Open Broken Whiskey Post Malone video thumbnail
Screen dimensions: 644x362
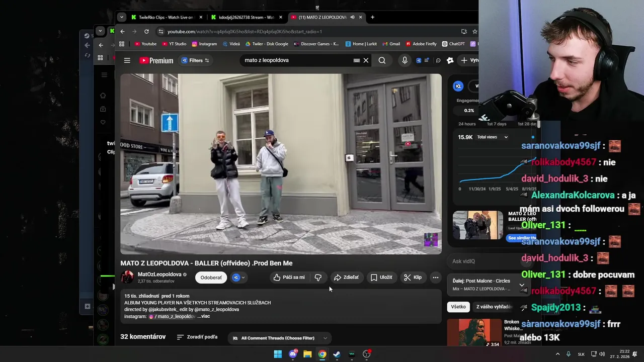pyautogui.click(x=474, y=332)
